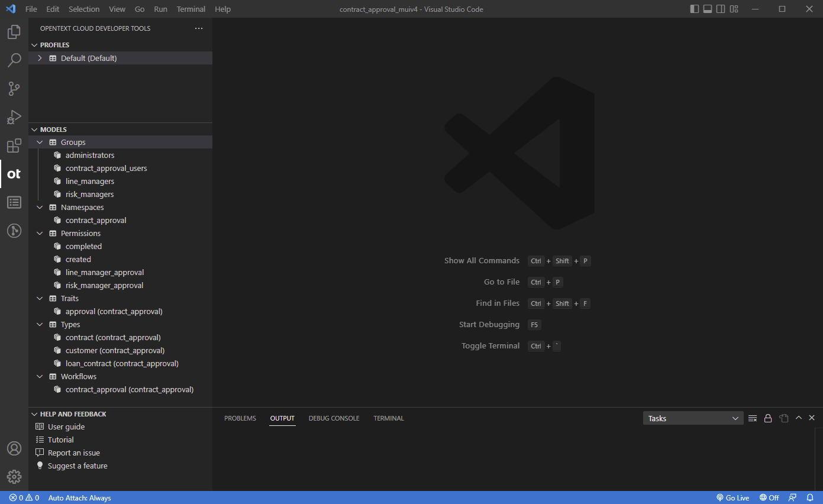Open the View menu
The height and width of the screenshot is (504, 823).
117,9
